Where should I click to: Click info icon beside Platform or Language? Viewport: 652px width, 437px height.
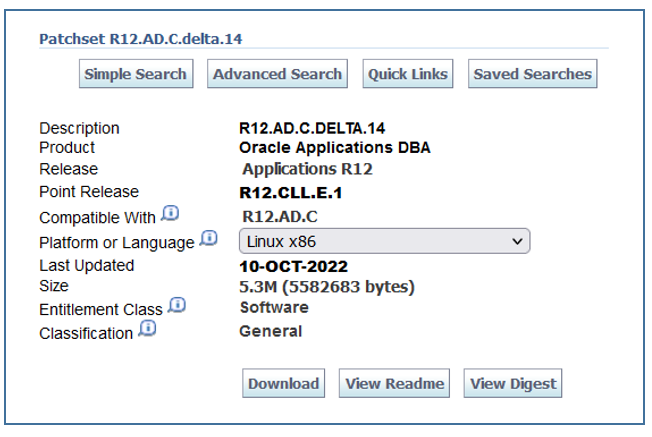[209, 239]
